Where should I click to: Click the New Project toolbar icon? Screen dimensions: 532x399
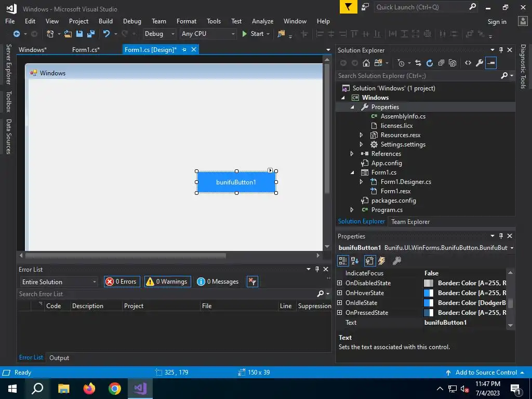tap(50, 34)
